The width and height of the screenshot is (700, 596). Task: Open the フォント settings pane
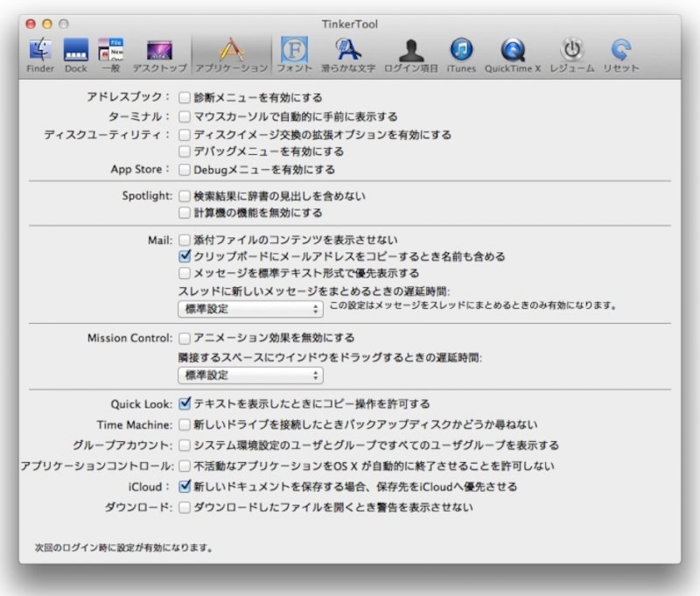[295, 54]
